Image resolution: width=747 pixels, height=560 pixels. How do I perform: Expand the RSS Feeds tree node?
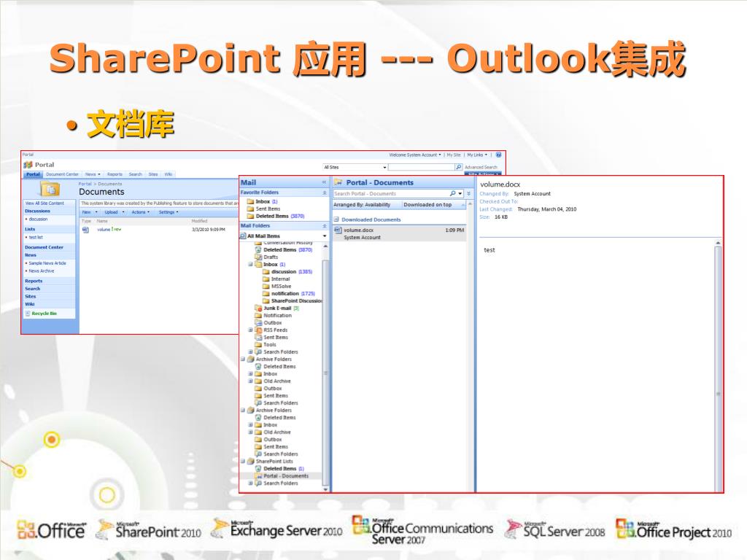251,330
